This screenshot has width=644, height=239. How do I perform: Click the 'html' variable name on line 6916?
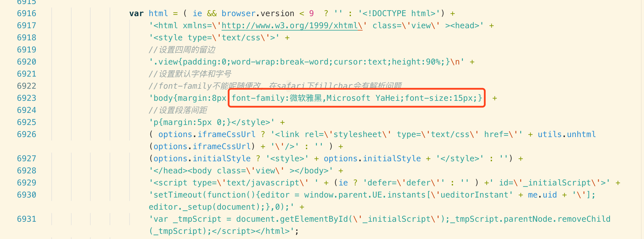click(158, 14)
